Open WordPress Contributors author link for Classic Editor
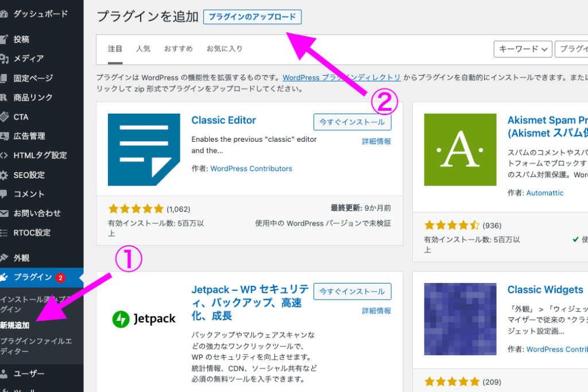The height and width of the screenshot is (392, 588). click(x=252, y=169)
